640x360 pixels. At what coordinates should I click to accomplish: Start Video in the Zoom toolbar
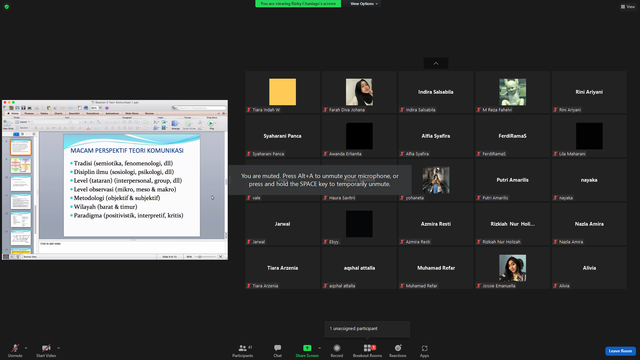tap(46, 350)
